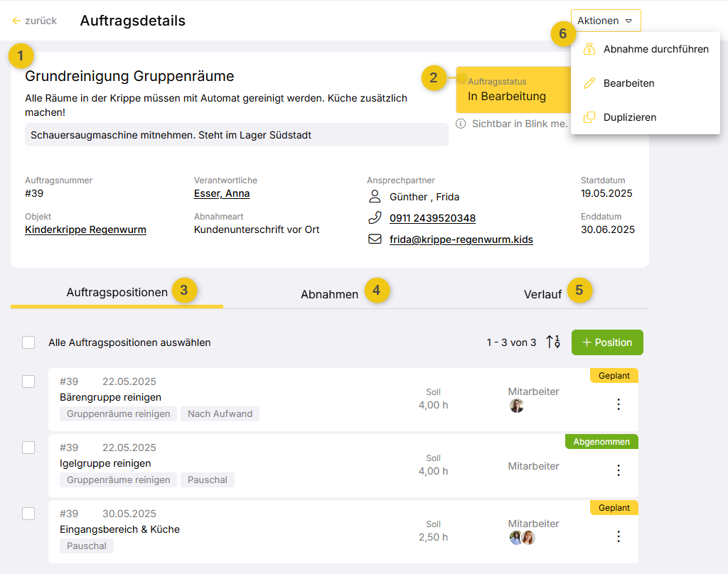Choose Abnahme durchführen from the menu
Viewport: 728px width, 574px height.
point(646,49)
